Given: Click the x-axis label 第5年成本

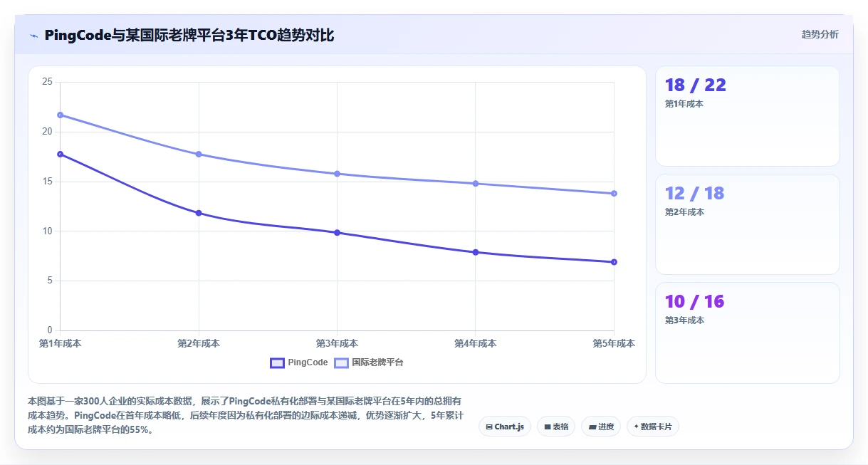Looking at the screenshot, I should [x=614, y=343].
